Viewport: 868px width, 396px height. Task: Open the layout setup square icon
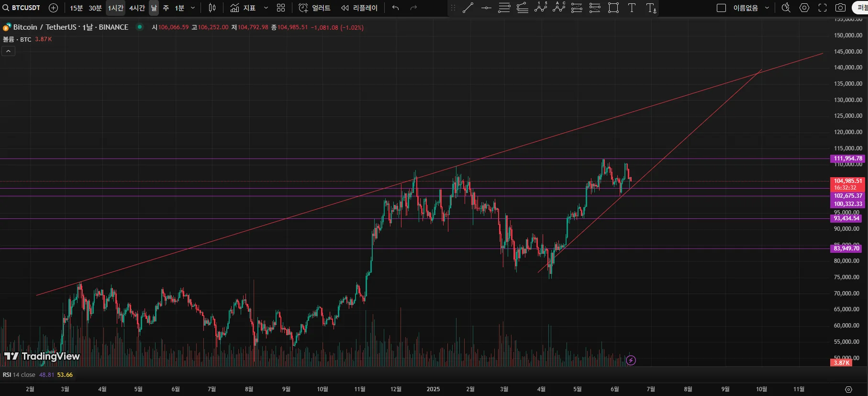click(x=721, y=8)
